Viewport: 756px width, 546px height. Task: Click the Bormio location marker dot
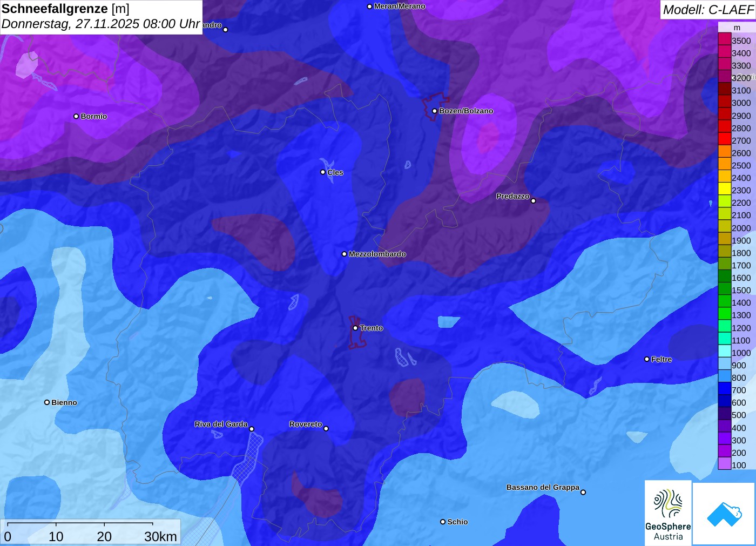pos(76,116)
